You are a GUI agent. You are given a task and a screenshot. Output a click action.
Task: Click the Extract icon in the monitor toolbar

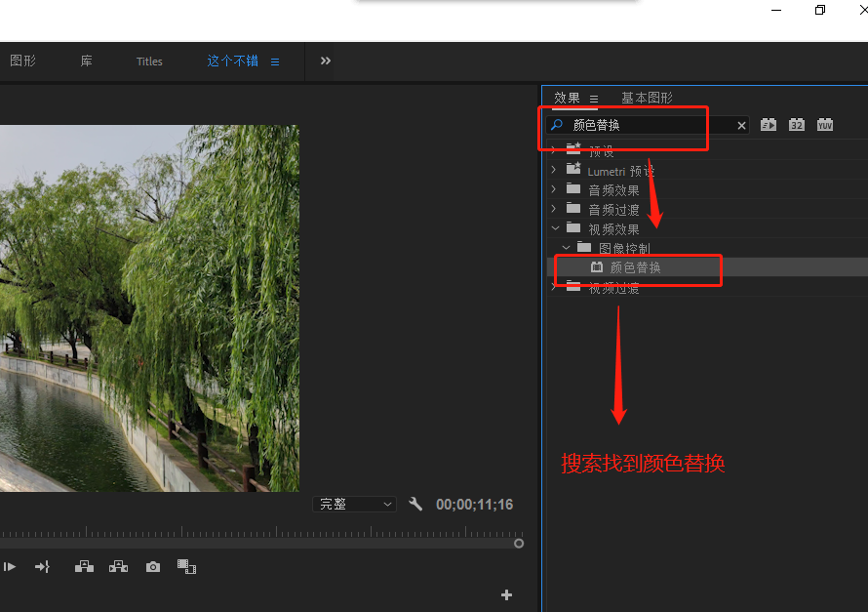[x=118, y=566]
